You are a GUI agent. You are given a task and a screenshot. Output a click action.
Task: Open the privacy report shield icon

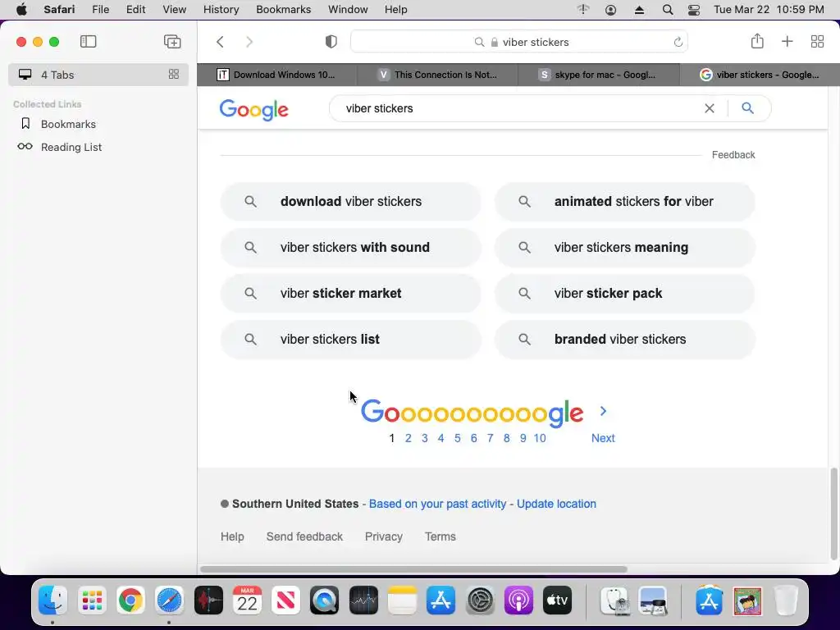point(331,42)
